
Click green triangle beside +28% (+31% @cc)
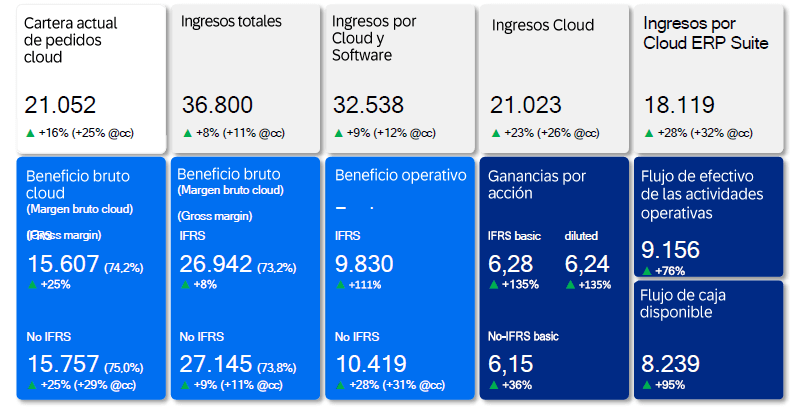coord(340,385)
